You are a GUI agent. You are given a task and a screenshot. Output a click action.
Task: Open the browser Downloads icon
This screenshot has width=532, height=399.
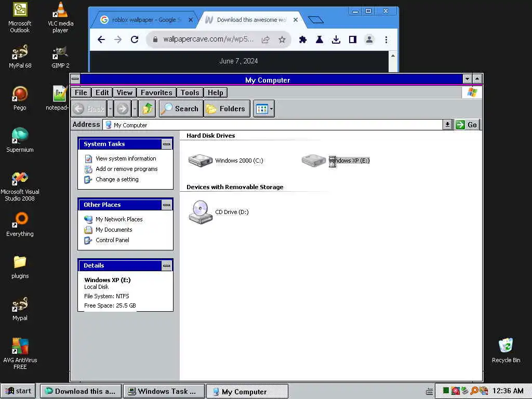[336, 39]
